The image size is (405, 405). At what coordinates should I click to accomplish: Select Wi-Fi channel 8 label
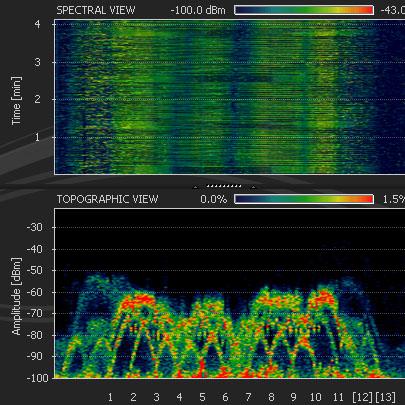[271, 397]
